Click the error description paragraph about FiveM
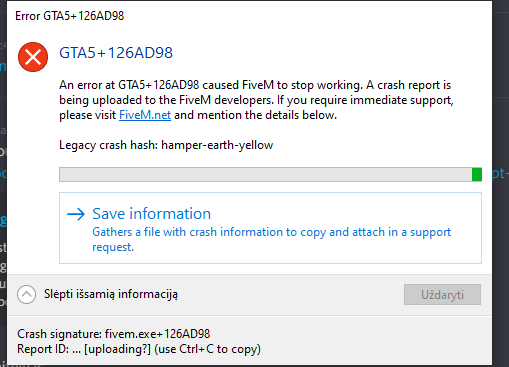The height and width of the screenshot is (367, 509). click(x=256, y=100)
